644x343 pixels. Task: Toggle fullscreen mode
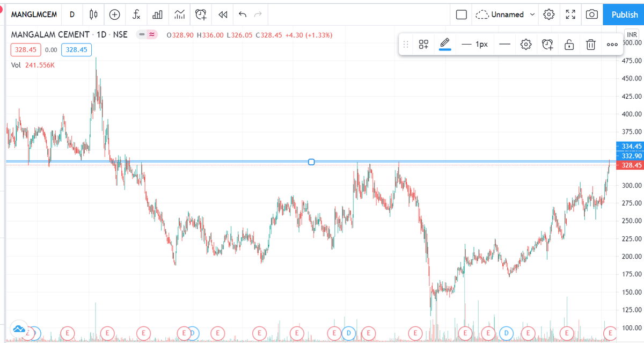[x=570, y=14]
